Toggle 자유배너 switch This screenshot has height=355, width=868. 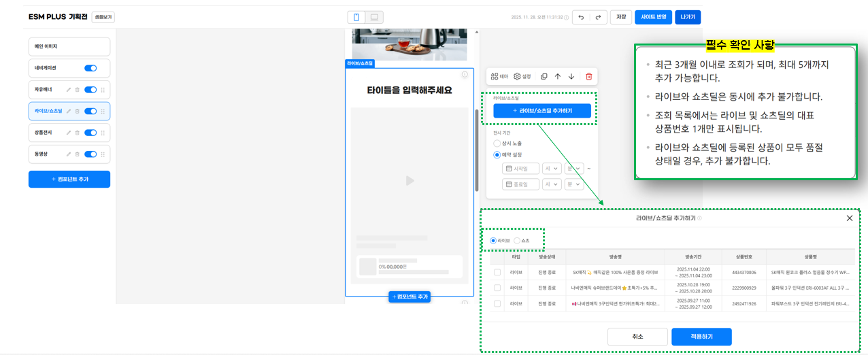pos(90,90)
